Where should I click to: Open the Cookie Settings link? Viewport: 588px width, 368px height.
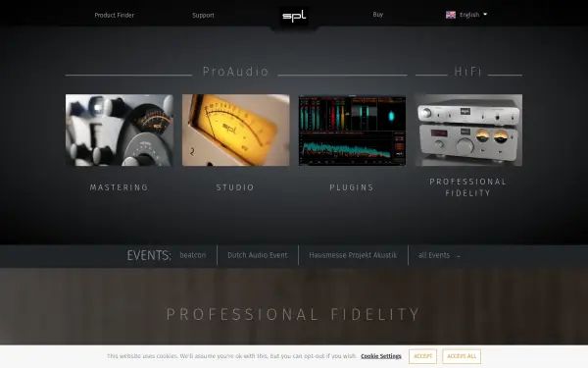pos(381,356)
